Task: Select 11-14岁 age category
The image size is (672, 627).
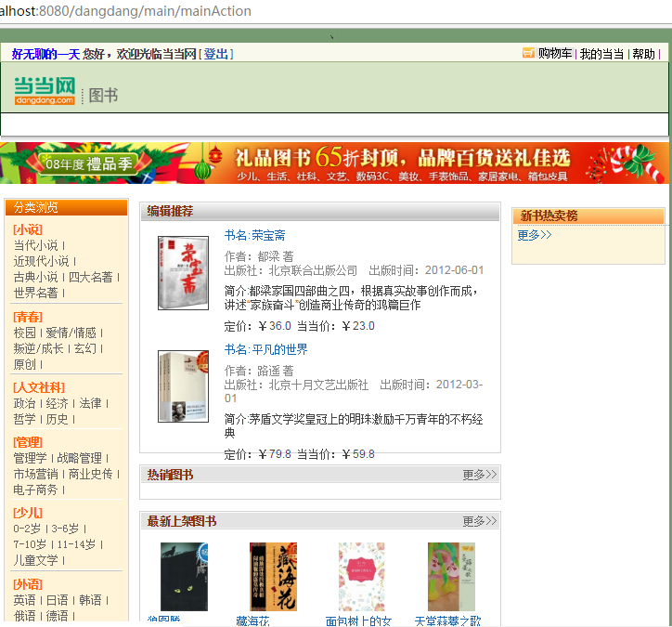Action: (76, 544)
